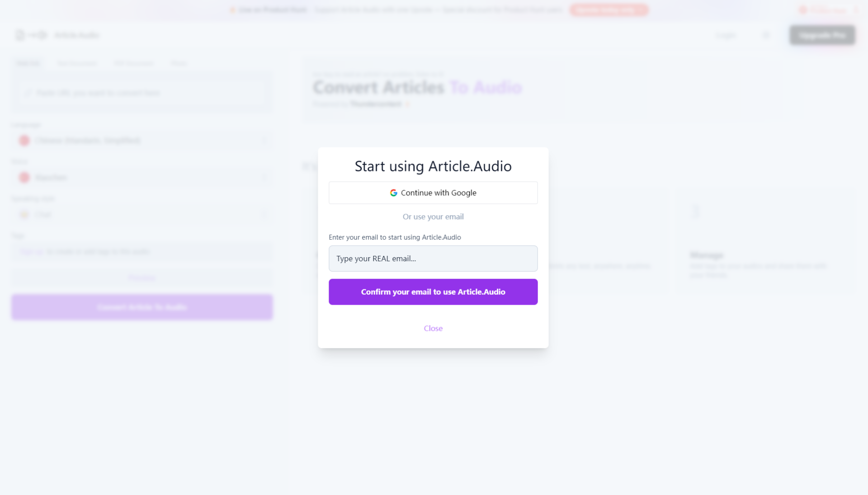Open the Language selection dropdown
The height and width of the screenshot is (495, 868).
(x=142, y=141)
